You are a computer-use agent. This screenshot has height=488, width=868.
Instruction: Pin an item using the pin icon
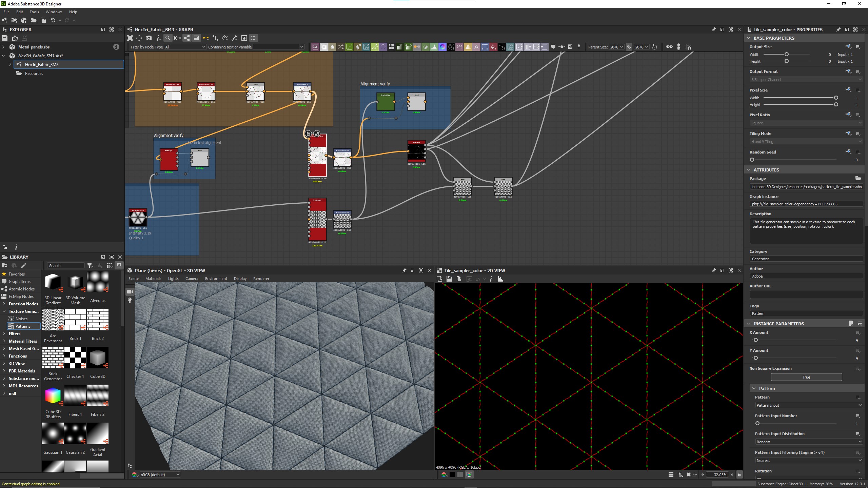579,46
